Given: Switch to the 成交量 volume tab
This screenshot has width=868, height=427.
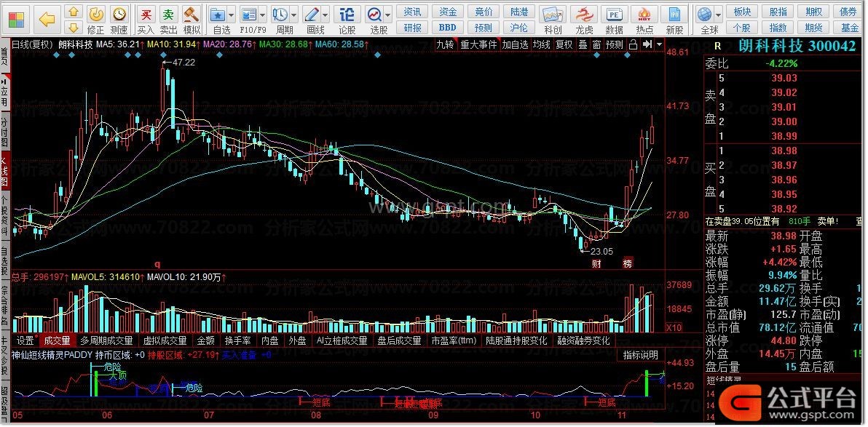Looking at the screenshot, I should 58,340.
